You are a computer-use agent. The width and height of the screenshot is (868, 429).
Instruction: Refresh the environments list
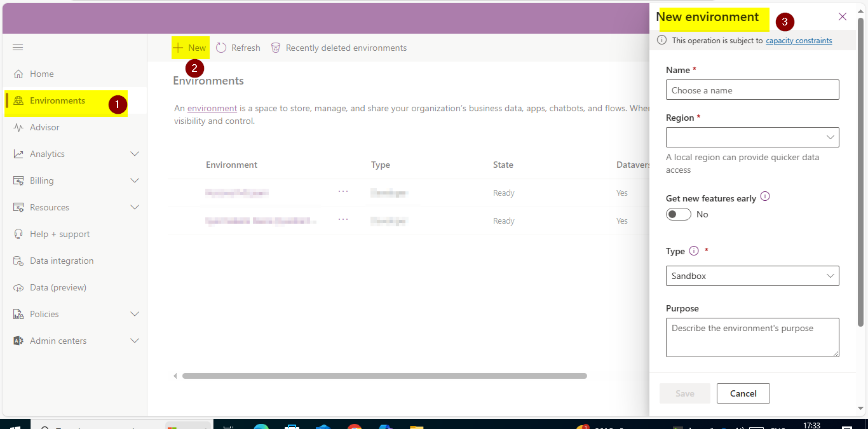pos(238,48)
